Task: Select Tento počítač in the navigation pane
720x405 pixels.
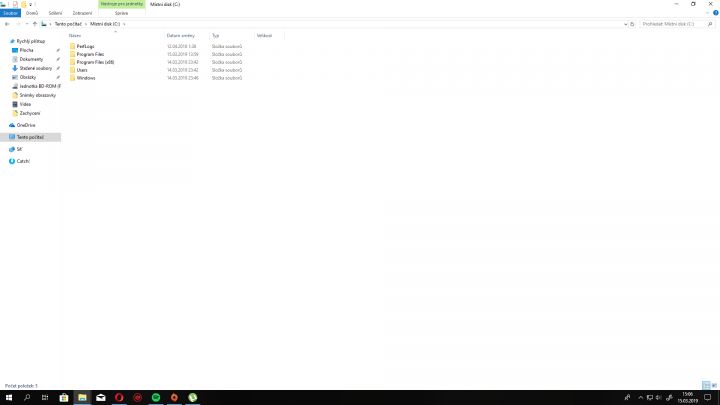Action: (30, 137)
